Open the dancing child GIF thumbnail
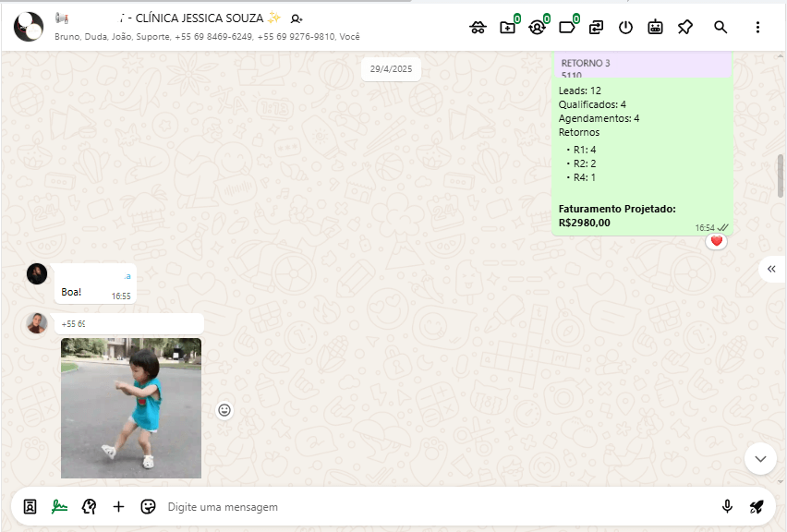The width and height of the screenshot is (787, 532). [x=131, y=407]
